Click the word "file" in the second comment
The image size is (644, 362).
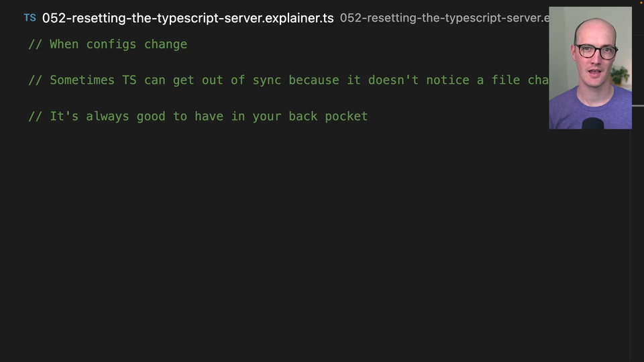pos(506,80)
